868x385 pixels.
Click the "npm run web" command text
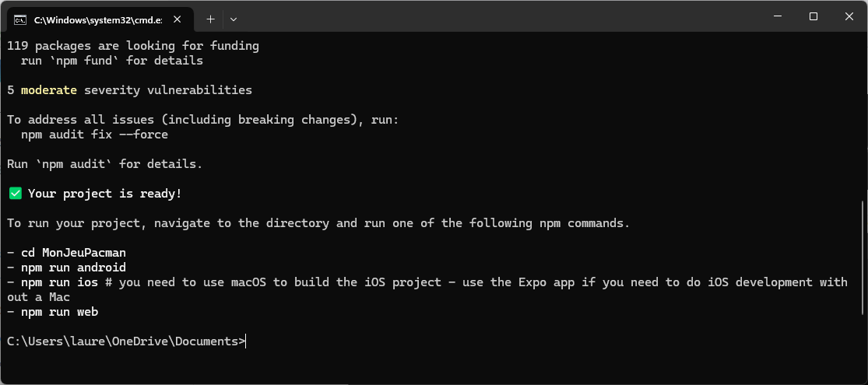click(60, 312)
